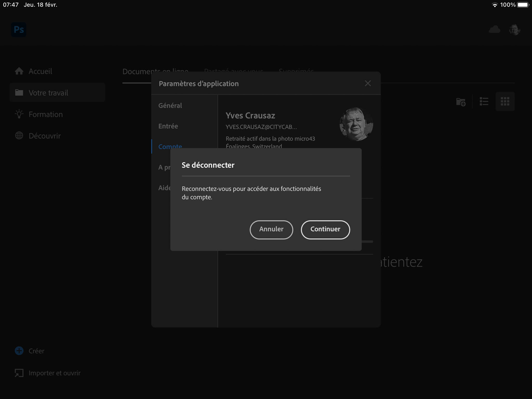Screen dimensions: 532x399
Task: Click the Reconnectez-vous dialog message
Action: point(251,193)
